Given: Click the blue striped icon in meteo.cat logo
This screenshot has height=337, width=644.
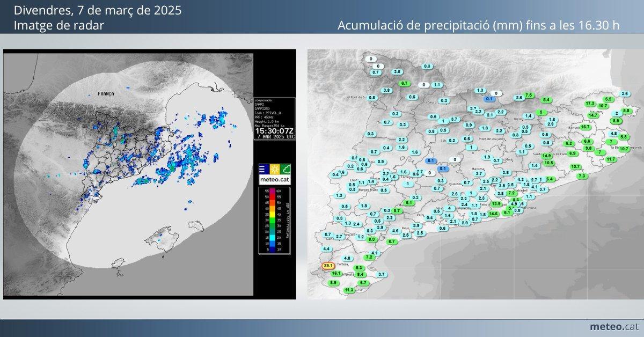Looking at the screenshot, I should pos(264,169).
